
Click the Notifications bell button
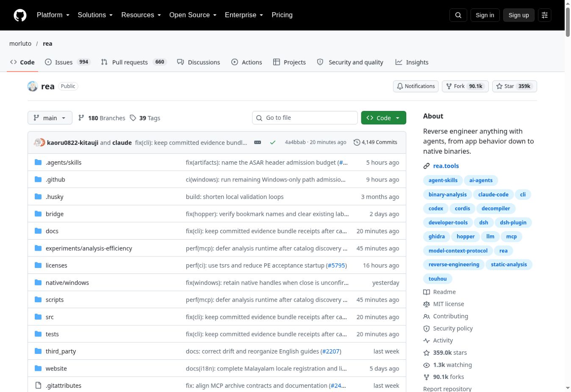pos(416,86)
